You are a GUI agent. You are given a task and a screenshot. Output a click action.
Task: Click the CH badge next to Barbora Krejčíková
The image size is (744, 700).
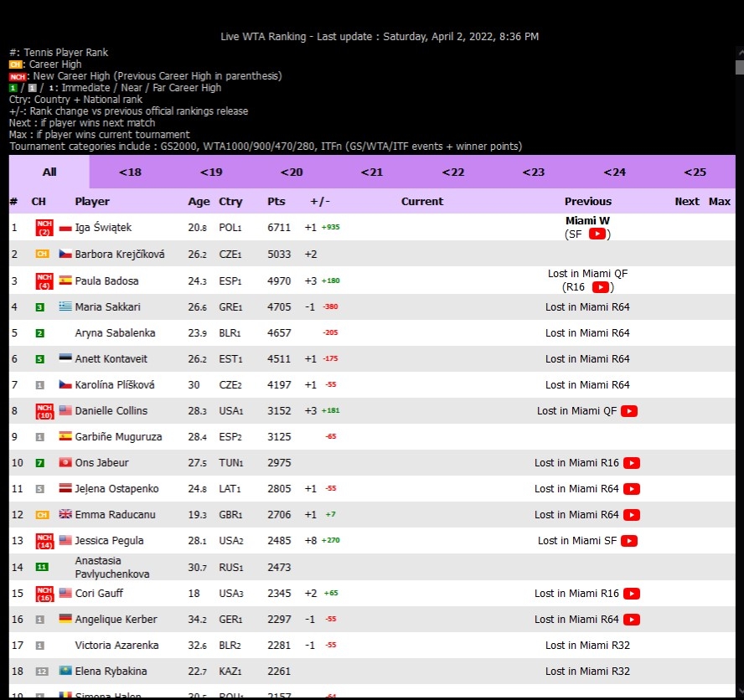pos(41,255)
